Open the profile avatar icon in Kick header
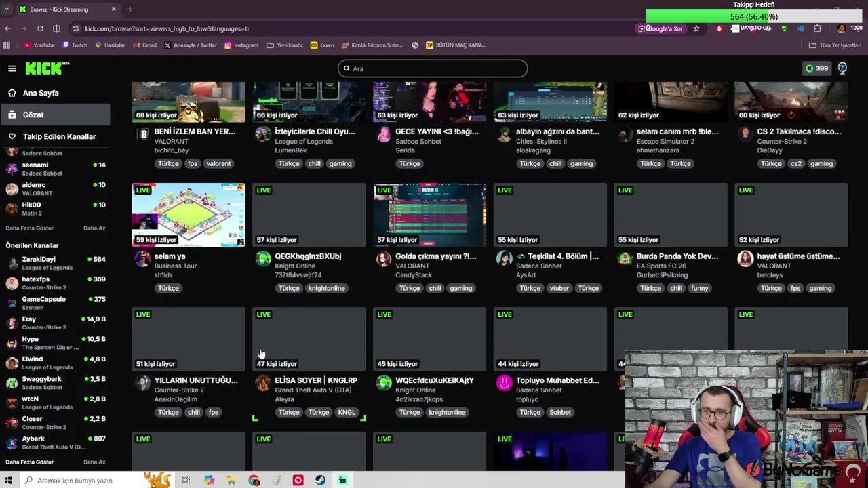The height and width of the screenshot is (488, 868). pos(842,68)
